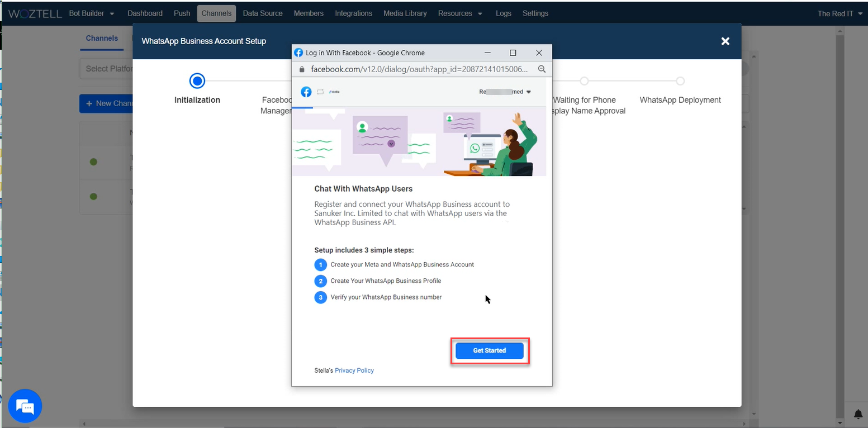The height and width of the screenshot is (428, 868).
Task: Click the second green status dot in channel list
Action: 93,196
